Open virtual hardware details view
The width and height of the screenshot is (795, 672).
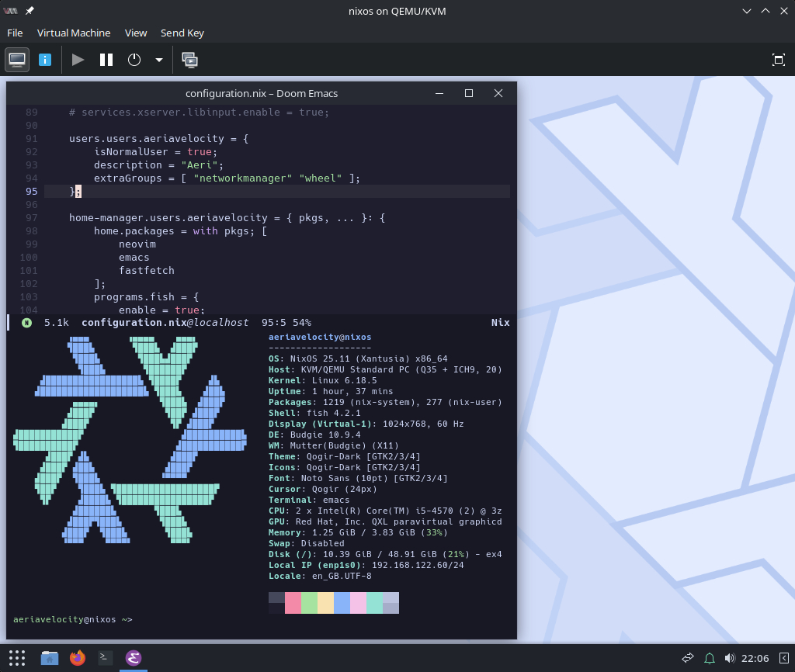coord(45,60)
